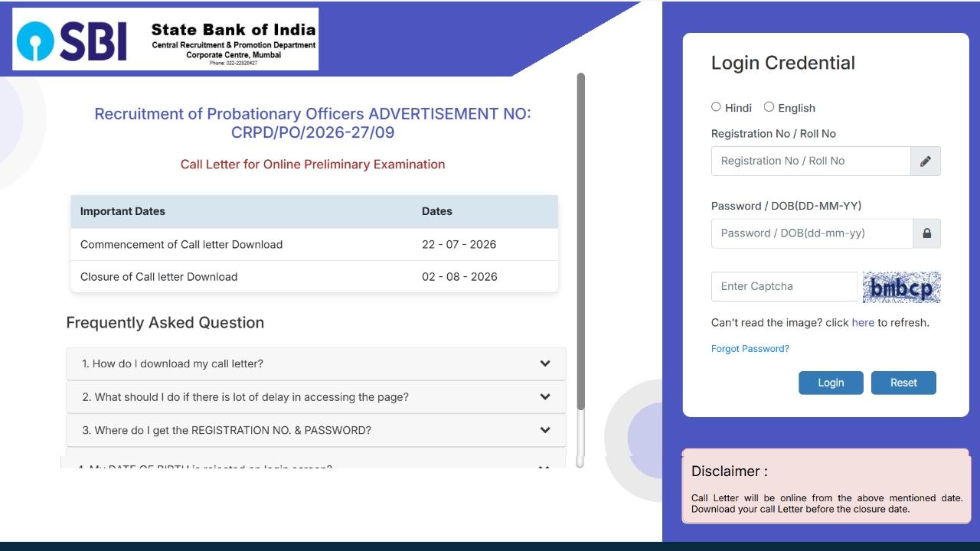Viewport: 980px width, 551px height.
Task: Click the 'Disclaimer :' heading
Action: (729, 471)
